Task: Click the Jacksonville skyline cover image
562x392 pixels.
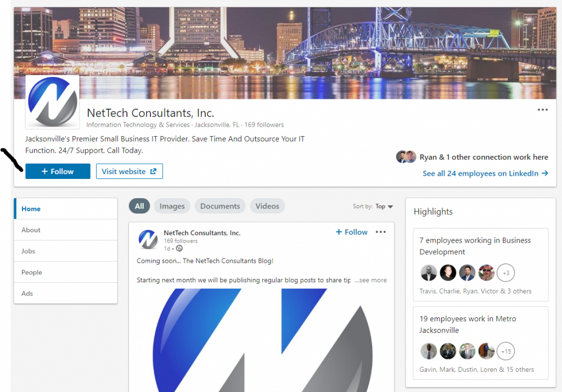Action: 285,53
